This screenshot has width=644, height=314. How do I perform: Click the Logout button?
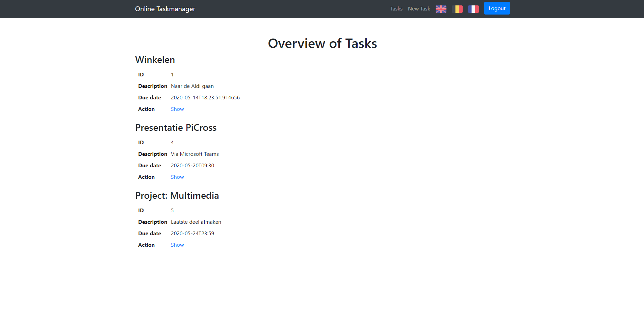pos(497,8)
